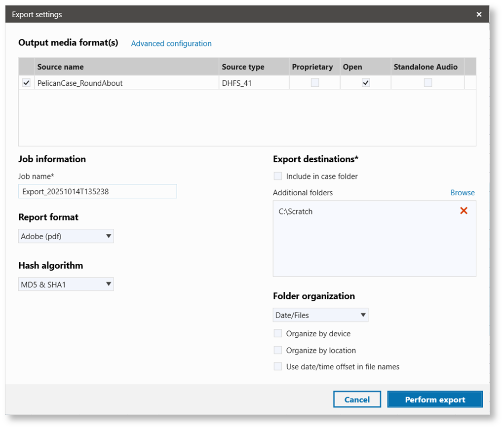
Task: Disable the Open format option
Action: pos(365,82)
